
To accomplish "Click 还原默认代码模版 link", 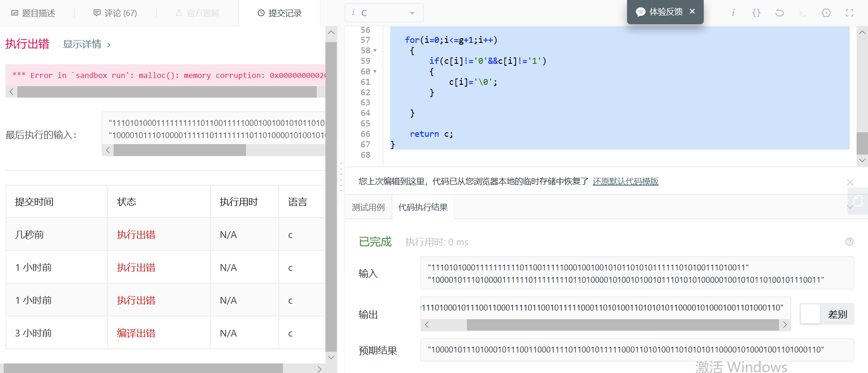I will (625, 181).
